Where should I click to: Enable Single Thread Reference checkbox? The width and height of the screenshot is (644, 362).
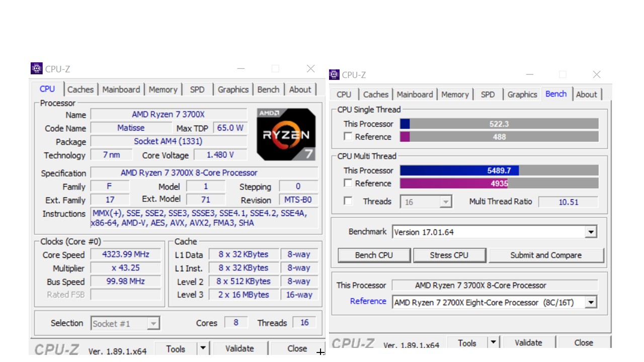(x=348, y=136)
